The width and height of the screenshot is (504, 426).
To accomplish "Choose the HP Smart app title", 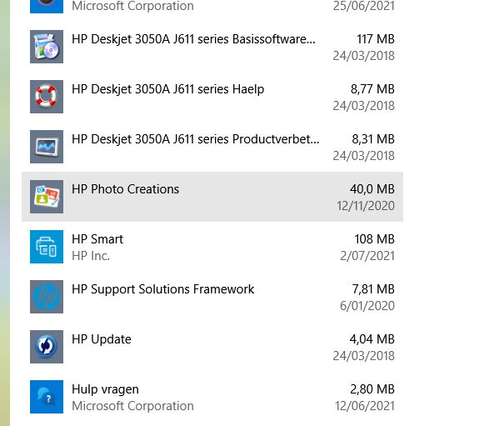I will point(97,239).
